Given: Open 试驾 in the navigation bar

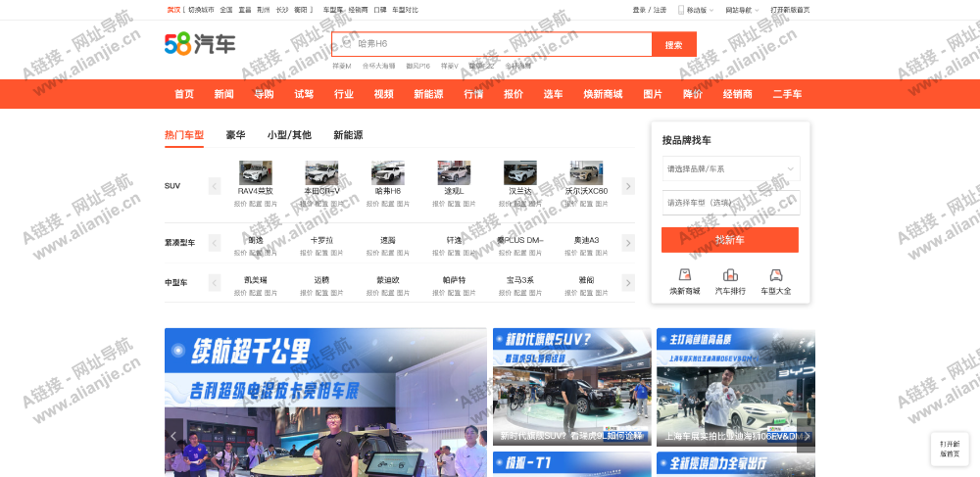Looking at the screenshot, I should click(304, 94).
